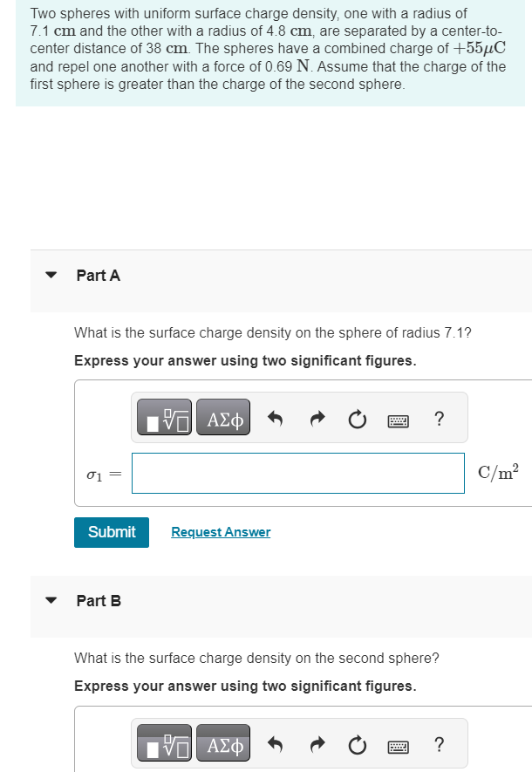532x772 pixels.
Task: Open the keyboard shortcuts icon in Part A
Action: [x=398, y=420]
